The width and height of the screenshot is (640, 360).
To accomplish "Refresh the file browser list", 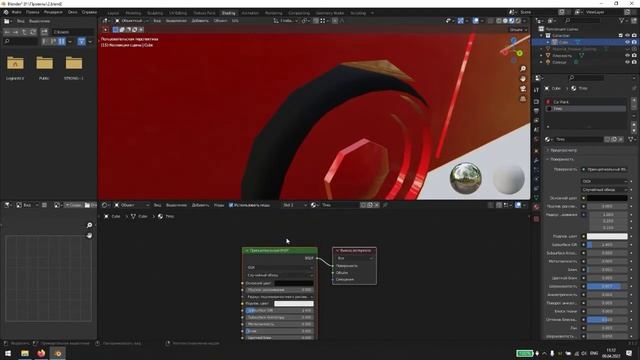I will tap(33, 32).
